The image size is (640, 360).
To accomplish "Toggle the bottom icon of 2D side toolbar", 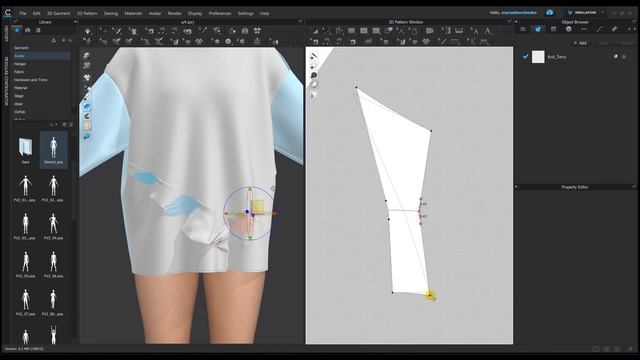I will 313,95.
